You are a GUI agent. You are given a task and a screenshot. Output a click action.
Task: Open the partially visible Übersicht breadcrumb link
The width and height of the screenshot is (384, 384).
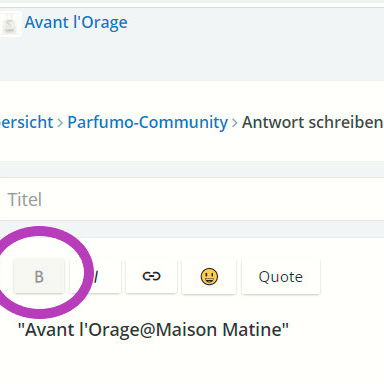coord(27,122)
